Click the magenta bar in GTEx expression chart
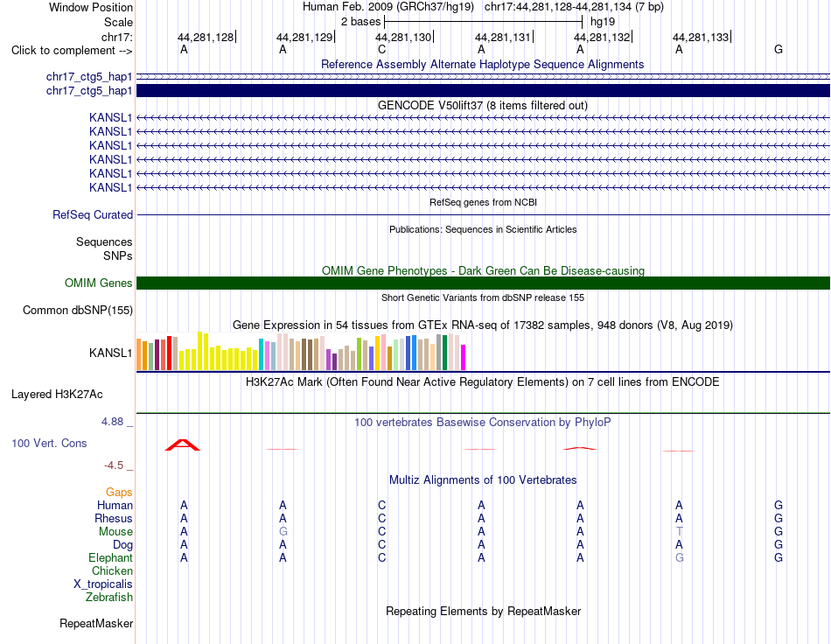This screenshot has height=644, width=831. click(464, 357)
